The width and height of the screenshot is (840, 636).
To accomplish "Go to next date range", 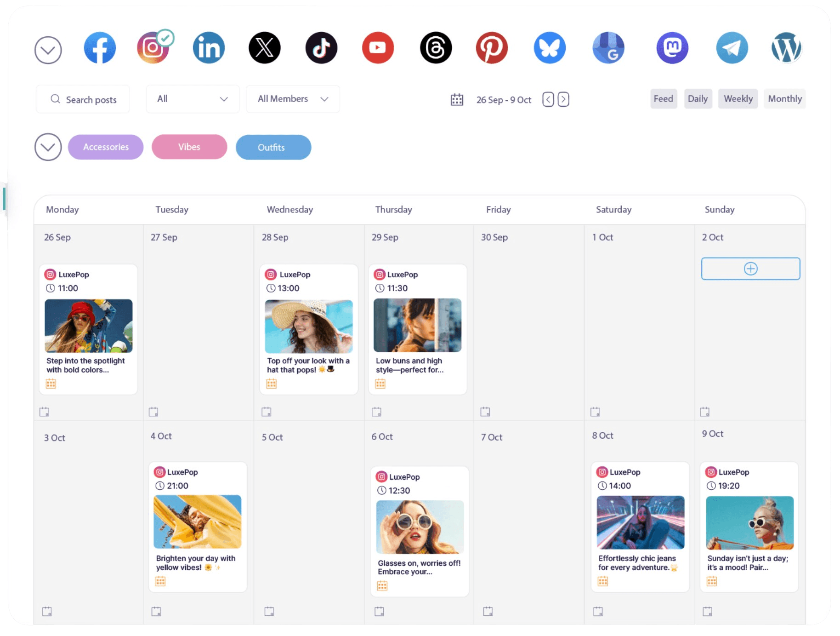I will [x=563, y=99].
